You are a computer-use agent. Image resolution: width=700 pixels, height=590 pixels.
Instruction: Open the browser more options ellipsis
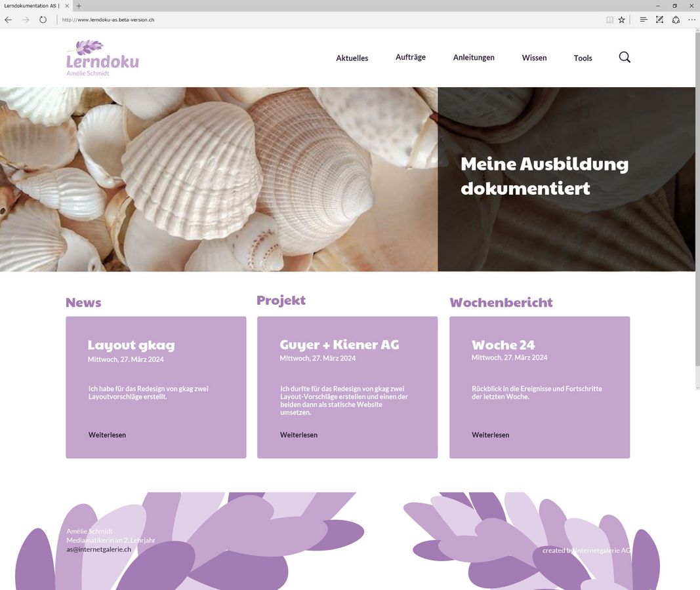[691, 20]
